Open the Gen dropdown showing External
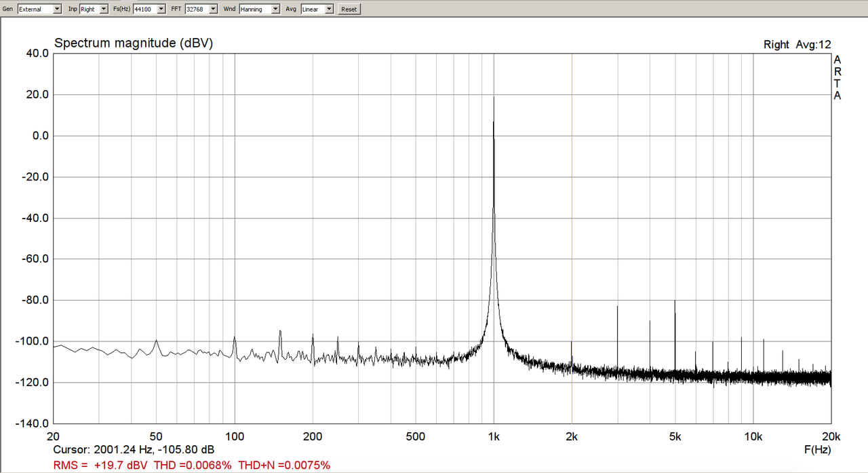868x473 pixels. (x=39, y=9)
